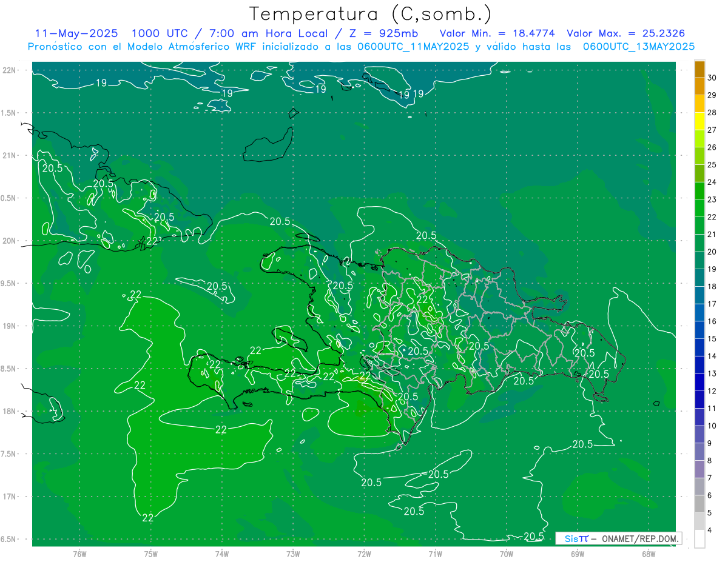The height and width of the screenshot is (562, 728).
Task: Click the longitude label "69W"
Action: click(578, 554)
